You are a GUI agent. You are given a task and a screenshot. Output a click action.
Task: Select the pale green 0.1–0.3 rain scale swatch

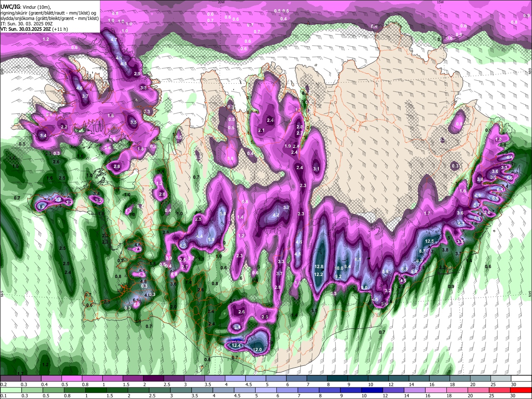(x=10, y=390)
